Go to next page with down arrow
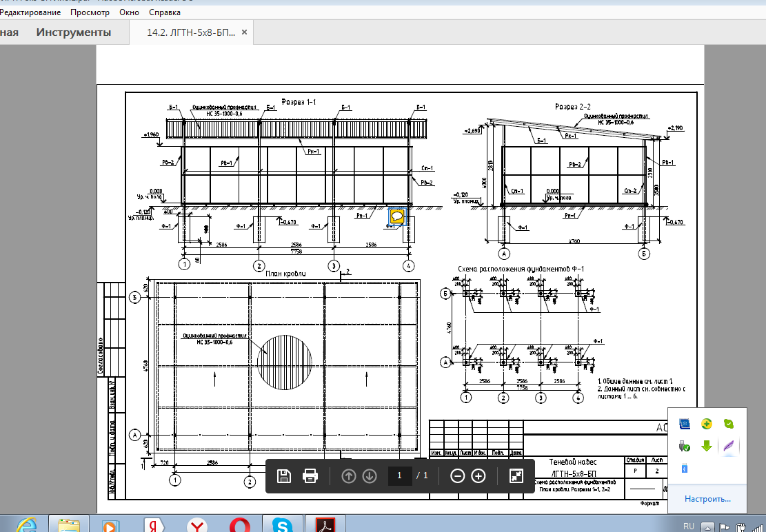 pyautogui.click(x=370, y=475)
